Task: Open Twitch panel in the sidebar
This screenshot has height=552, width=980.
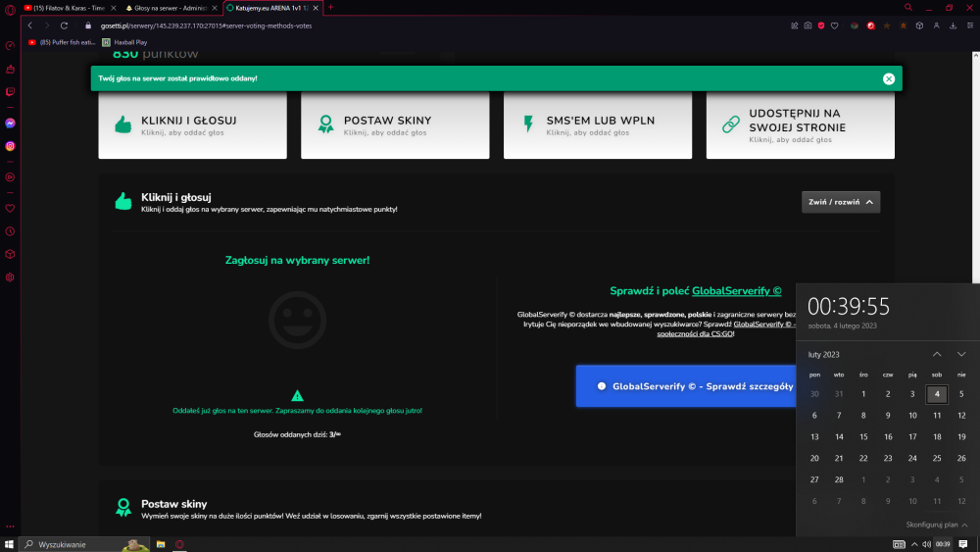Action: [10, 92]
